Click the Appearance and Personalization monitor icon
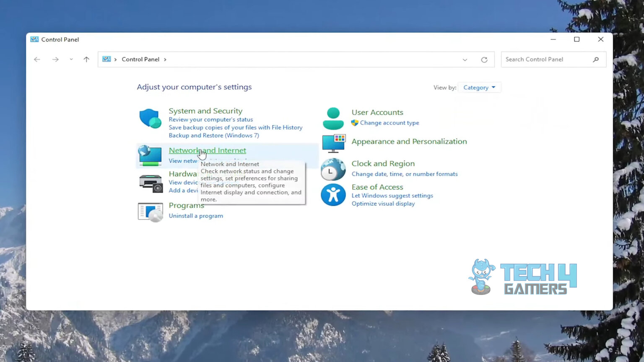The image size is (644, 362). click(334, 144)
